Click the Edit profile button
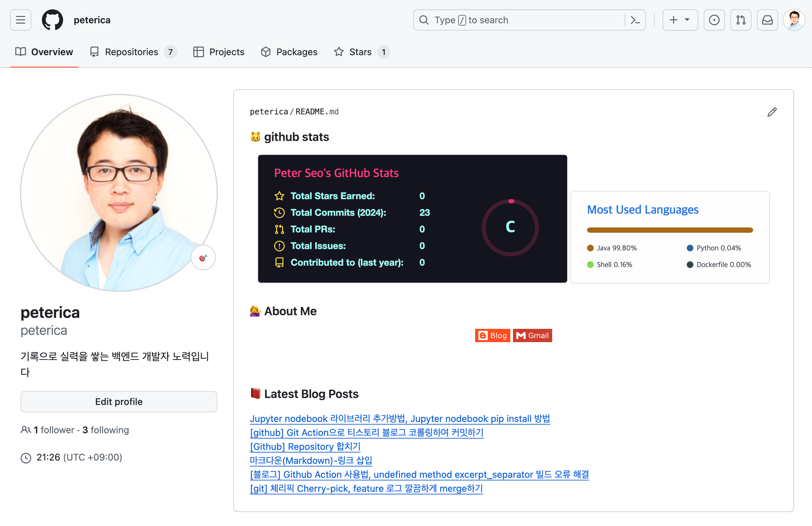The image size is (812, 526). [x=119, y=401]
